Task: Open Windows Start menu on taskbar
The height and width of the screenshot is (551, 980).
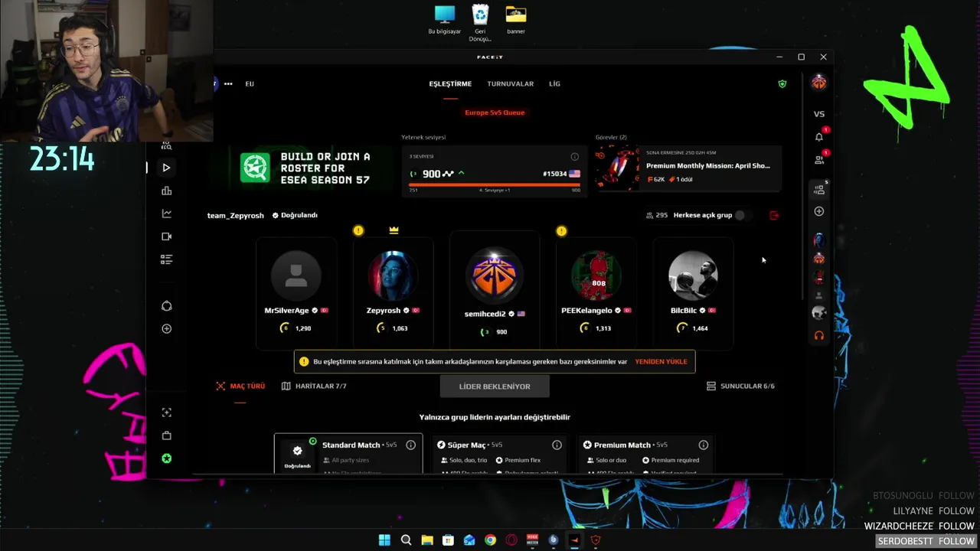Action: tap(384, 540)
